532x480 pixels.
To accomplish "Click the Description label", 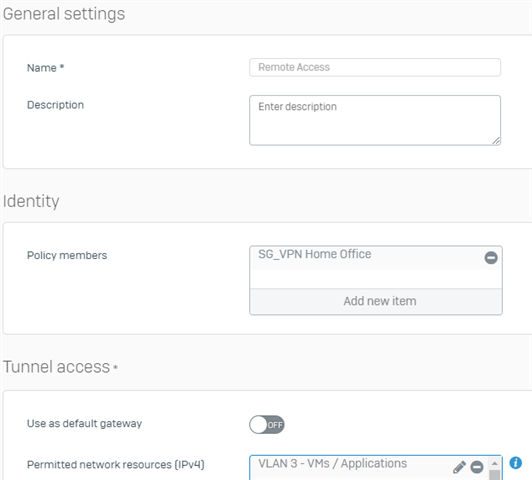I will coord(55,105).
